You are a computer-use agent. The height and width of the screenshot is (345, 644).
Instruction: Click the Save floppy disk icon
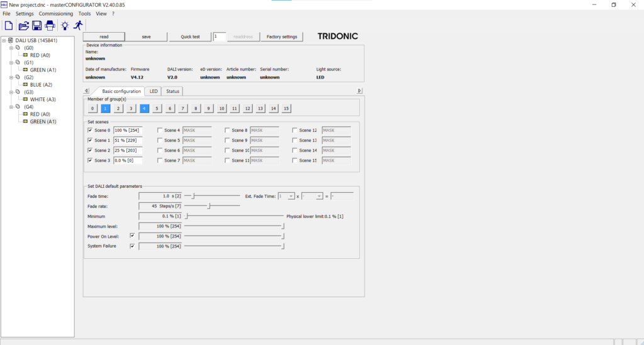[x=36, y=26]
